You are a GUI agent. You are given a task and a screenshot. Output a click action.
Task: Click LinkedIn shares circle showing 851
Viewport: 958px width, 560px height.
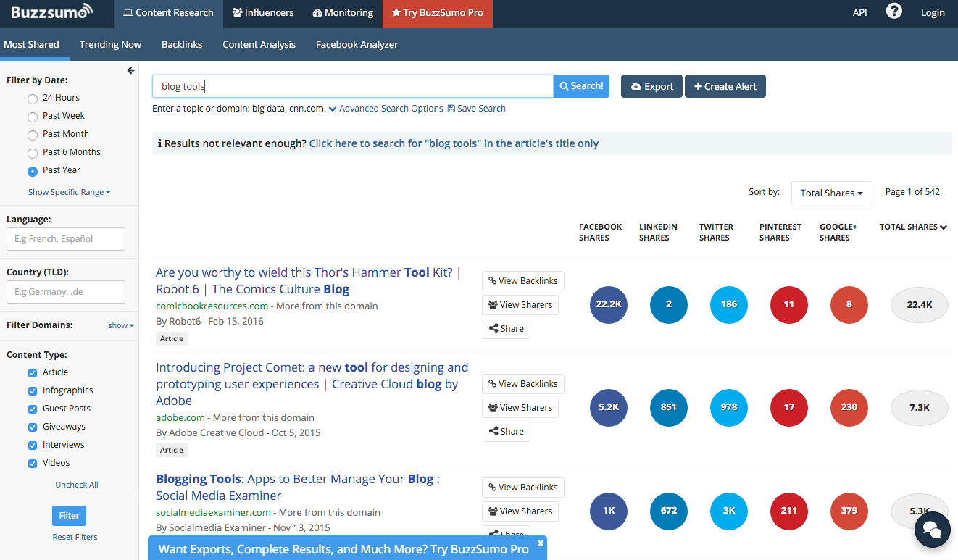(x=669, y=407)
